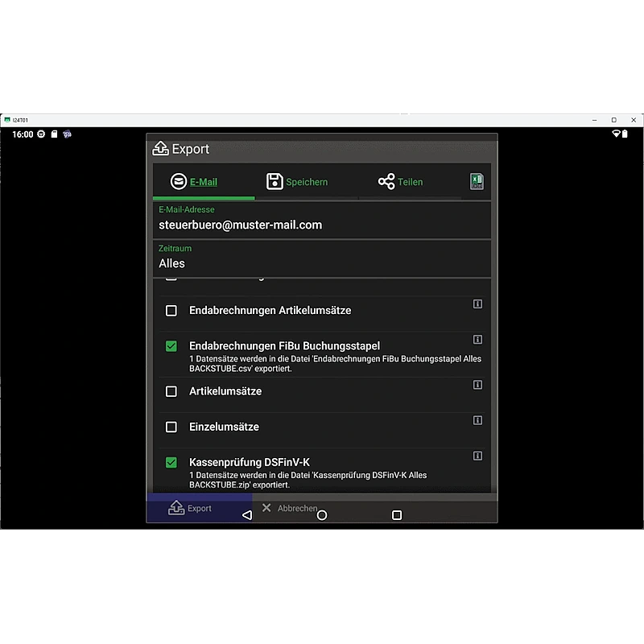Click the Export upload icon in header
The width and height of the screenshot is (644, 644).
pos(160,148)
